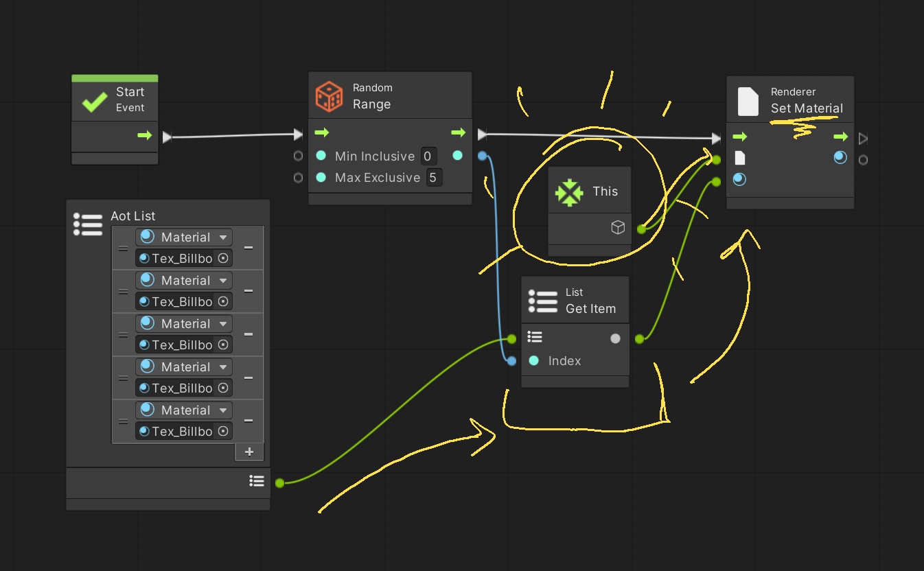
Task: Click the white output dot inside Get Item
Action: (x=615, y=338)
